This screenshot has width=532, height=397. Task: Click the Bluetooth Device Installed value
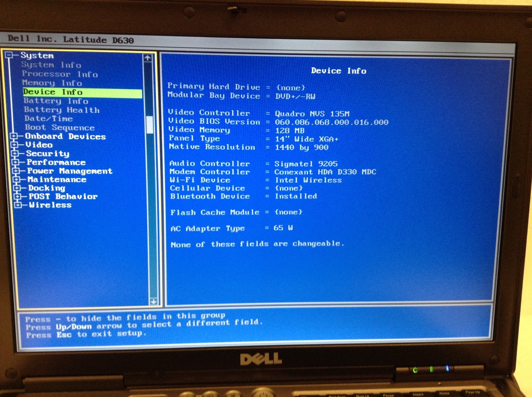(x=296, y=196)
